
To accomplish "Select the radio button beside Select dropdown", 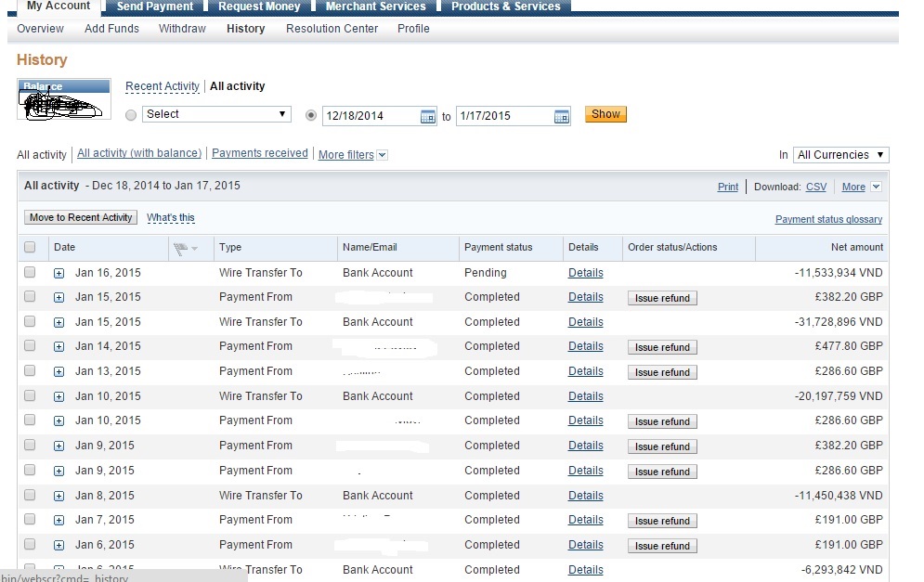I will click(x=131, y=115).
